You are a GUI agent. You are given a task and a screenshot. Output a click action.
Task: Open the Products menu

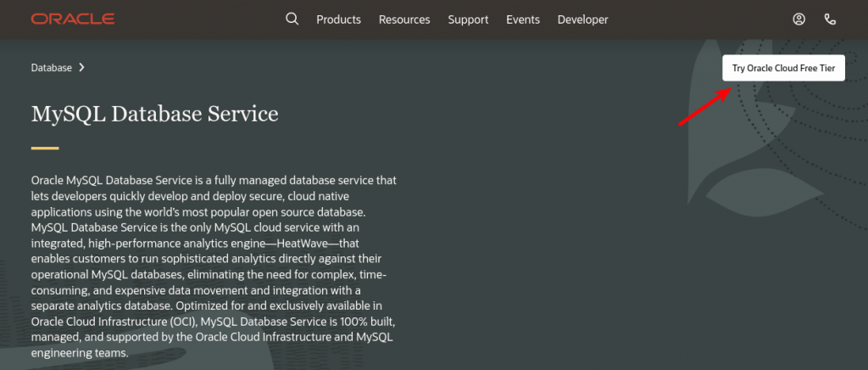[x=339, y=20]
